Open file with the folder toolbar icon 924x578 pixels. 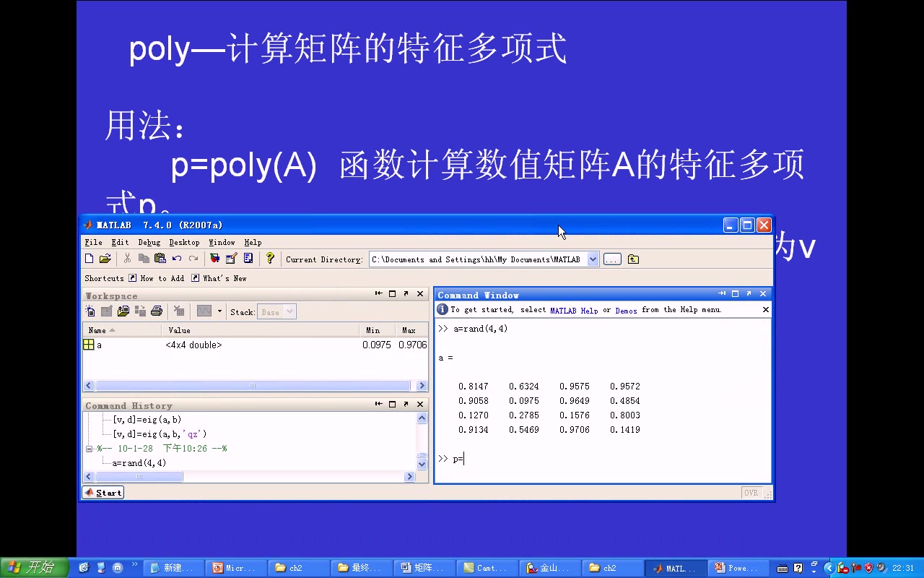point(105,259)
